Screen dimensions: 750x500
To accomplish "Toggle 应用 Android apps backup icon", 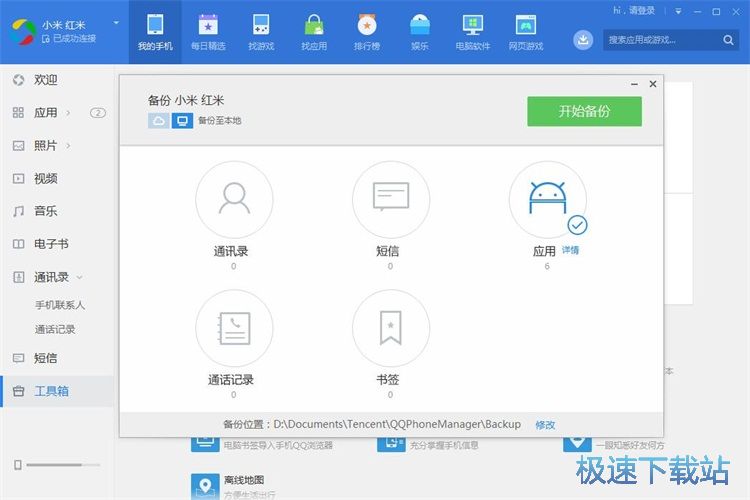I will (x=548, y=200).
